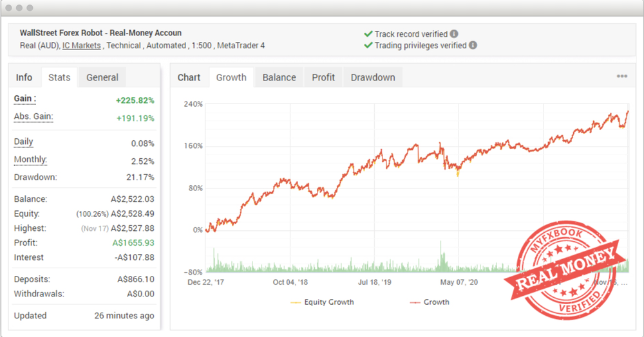Click the macOS red close window button
The width and height of the screenshot is (644, 337).
point(9,8)
